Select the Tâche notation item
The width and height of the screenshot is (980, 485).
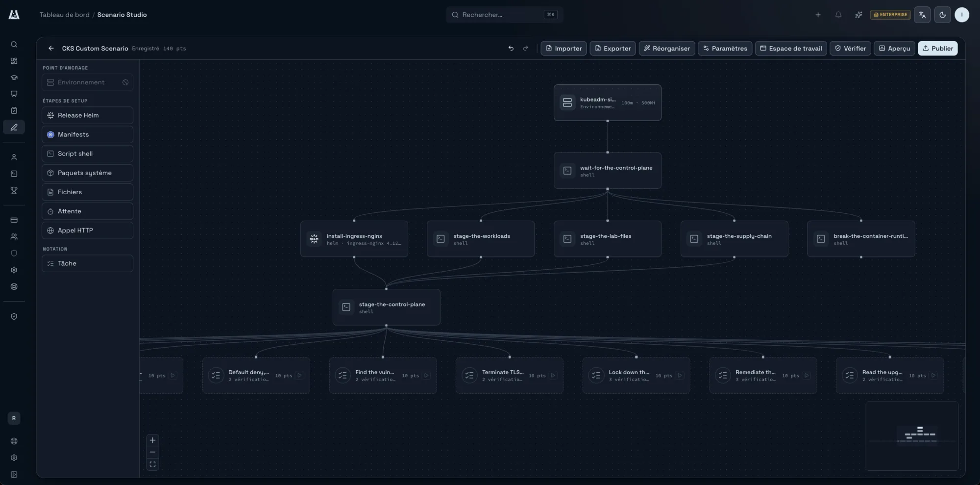pos(87,263)
